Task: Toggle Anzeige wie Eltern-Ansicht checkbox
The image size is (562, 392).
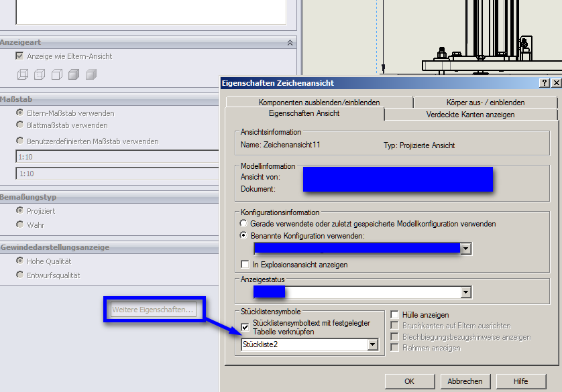Action: coord(19,56)
